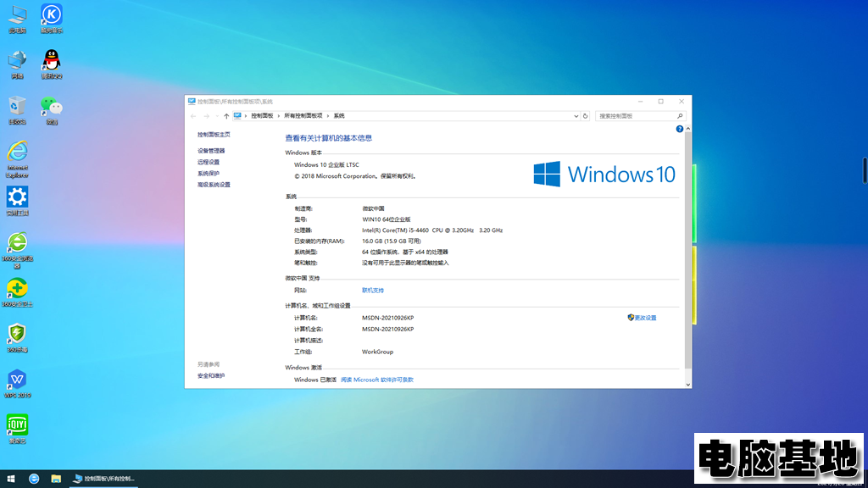Open 360 Antivirus shield shortcut
The height and width of the screenshot is (488, 868).
17,338
